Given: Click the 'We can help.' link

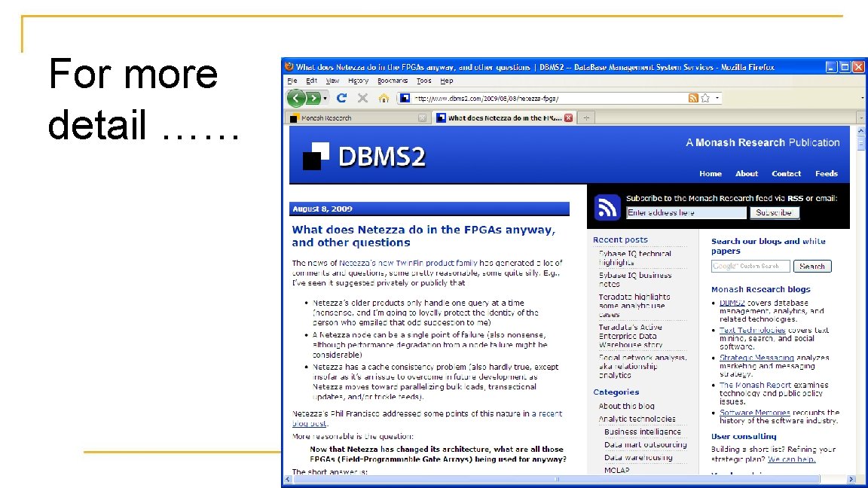Looking at the screenshot, I should [791, 459].
